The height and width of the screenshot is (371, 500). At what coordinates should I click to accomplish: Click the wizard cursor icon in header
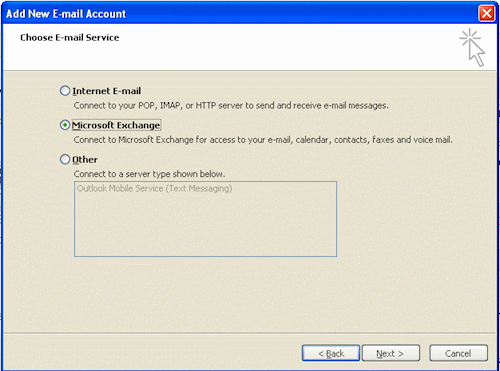(x=472, y=47)
